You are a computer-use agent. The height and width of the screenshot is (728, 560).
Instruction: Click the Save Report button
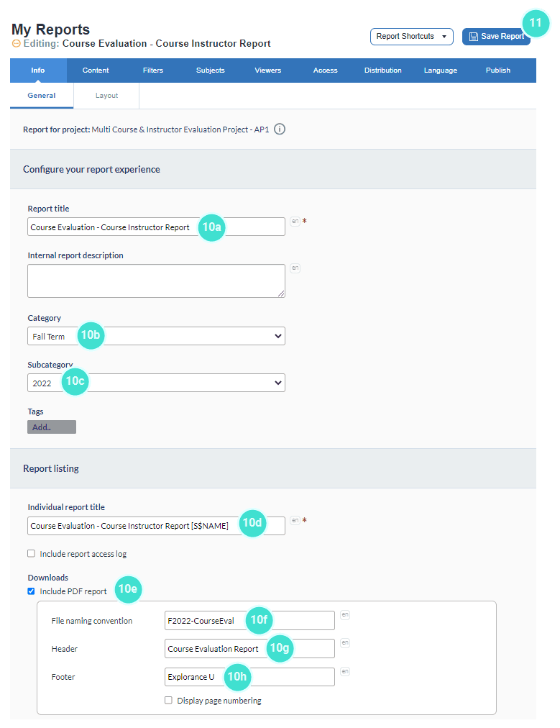[496, 37]
